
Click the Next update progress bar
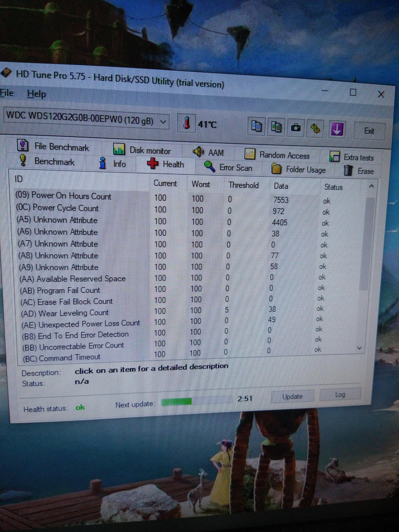click(x=196, y=401)
